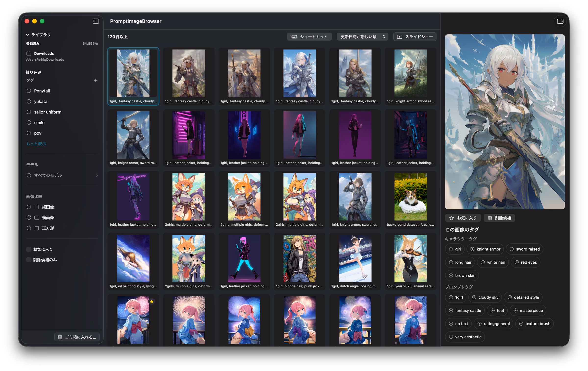Add the fantasy castle prompt tag
Screen dimensions: 588x371
point(465,311)
